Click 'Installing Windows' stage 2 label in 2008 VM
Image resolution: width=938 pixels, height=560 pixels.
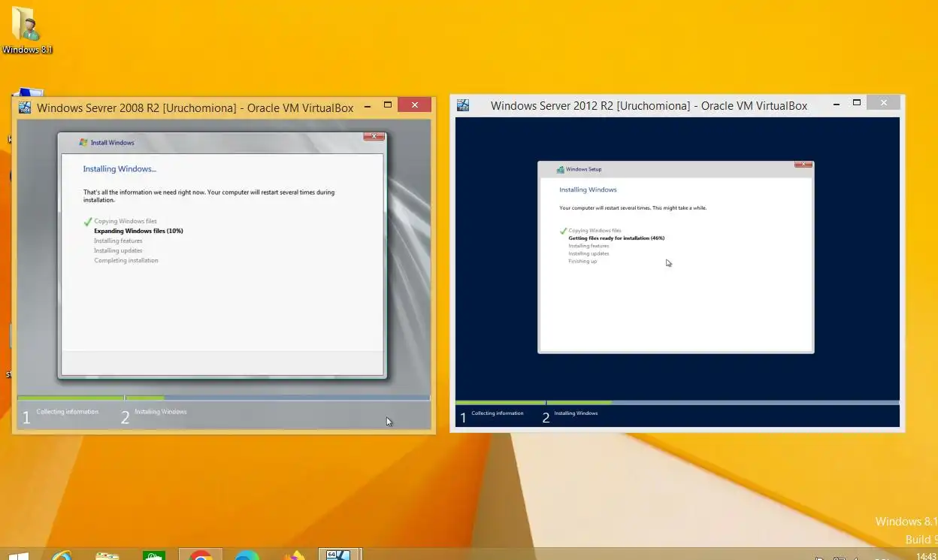click(x=160, y=412)
